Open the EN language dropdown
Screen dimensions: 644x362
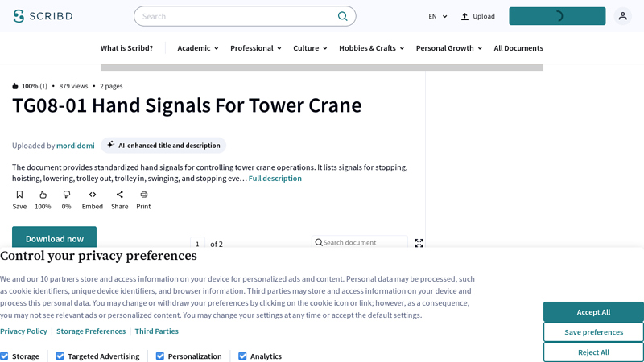pyautogui.click(x=437, y=16)
